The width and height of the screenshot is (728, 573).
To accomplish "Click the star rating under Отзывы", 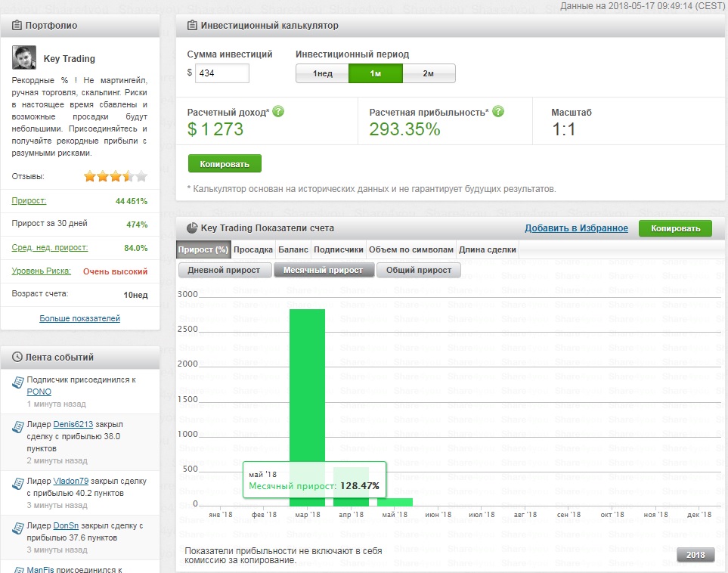I will (x=115, y=177).
